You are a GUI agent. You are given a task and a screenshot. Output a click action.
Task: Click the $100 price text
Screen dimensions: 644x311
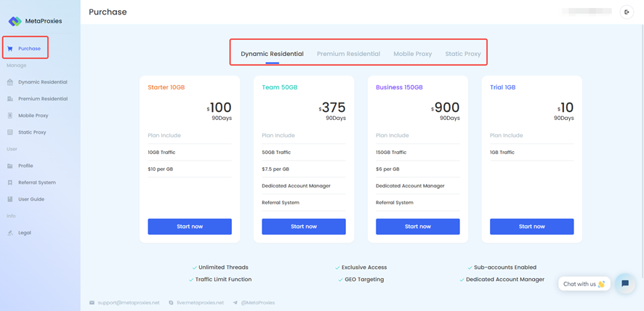(x=219, y=108)
